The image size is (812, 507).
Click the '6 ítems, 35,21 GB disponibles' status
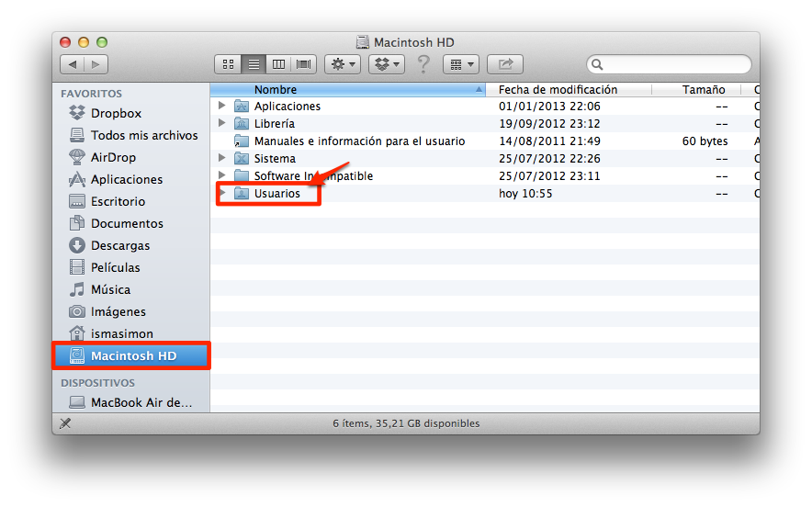click(x=406, y=423)
